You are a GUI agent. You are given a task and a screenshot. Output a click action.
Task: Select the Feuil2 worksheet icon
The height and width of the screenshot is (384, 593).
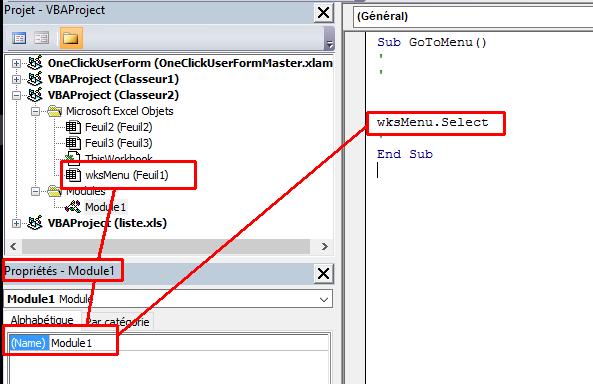pos(73,127)
